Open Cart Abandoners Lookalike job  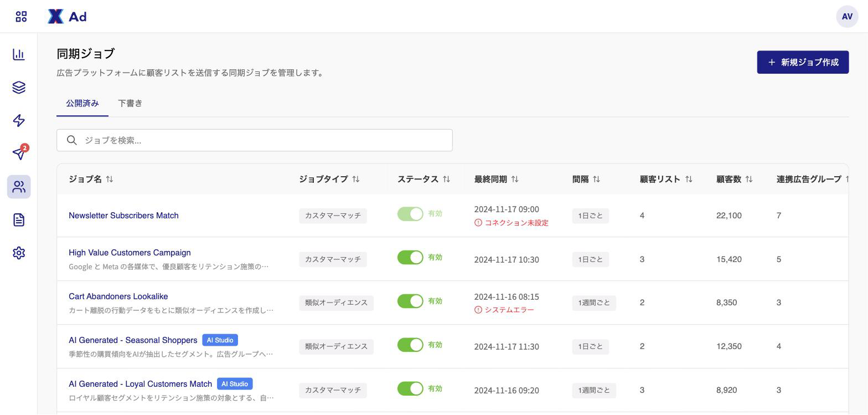coord(118,296)
